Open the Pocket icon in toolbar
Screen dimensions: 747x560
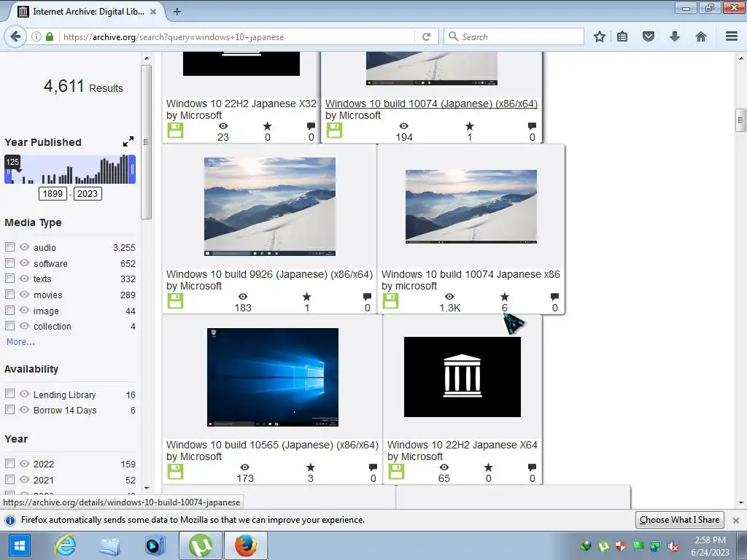click(649, 36)
